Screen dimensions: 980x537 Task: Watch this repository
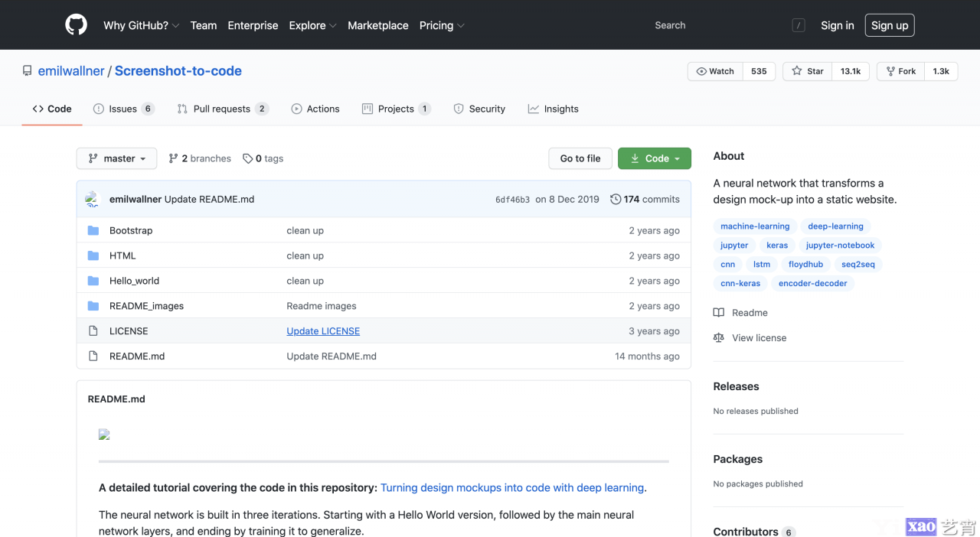tap(715, 71)
